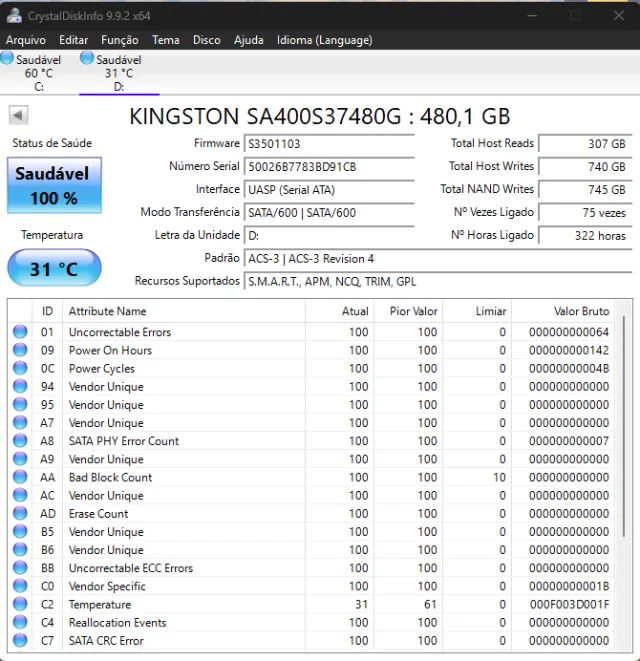Select the 'Erase Count' attribute name
This screenshot has width=640, height=661.
[99, 513]
